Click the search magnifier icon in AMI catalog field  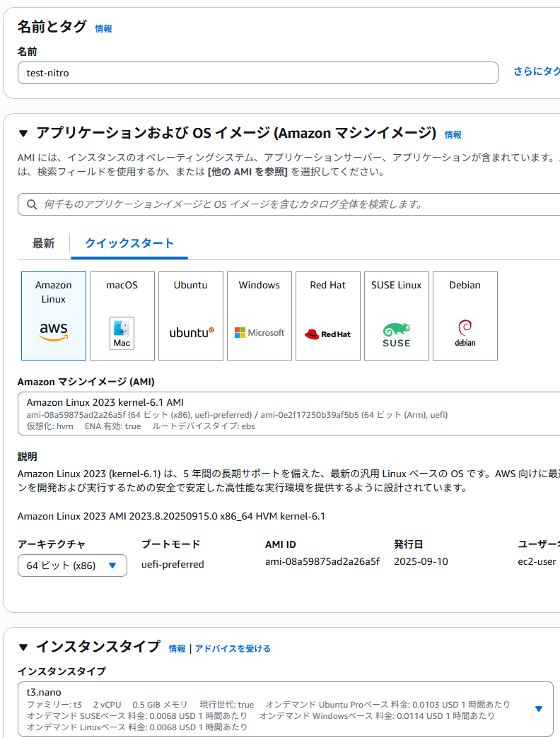pos(32,204)
